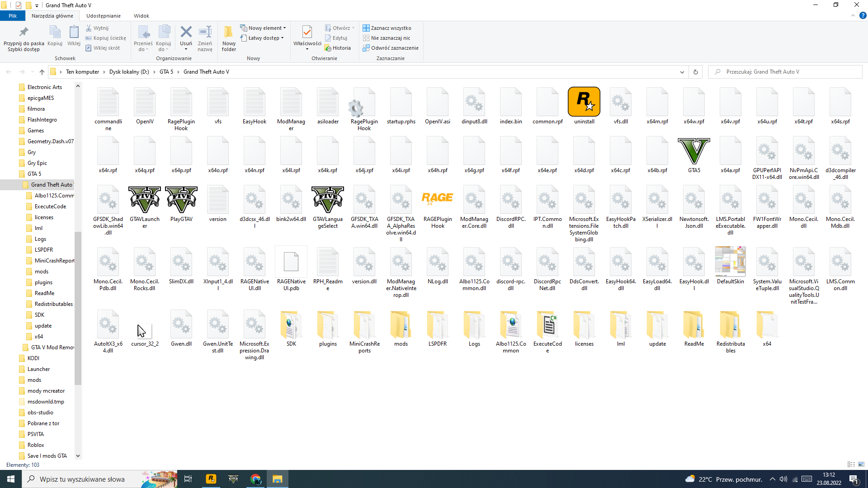868x488 pixels.
Task: Open the PlayGTAV application icon
Action: tap(181, 200)
